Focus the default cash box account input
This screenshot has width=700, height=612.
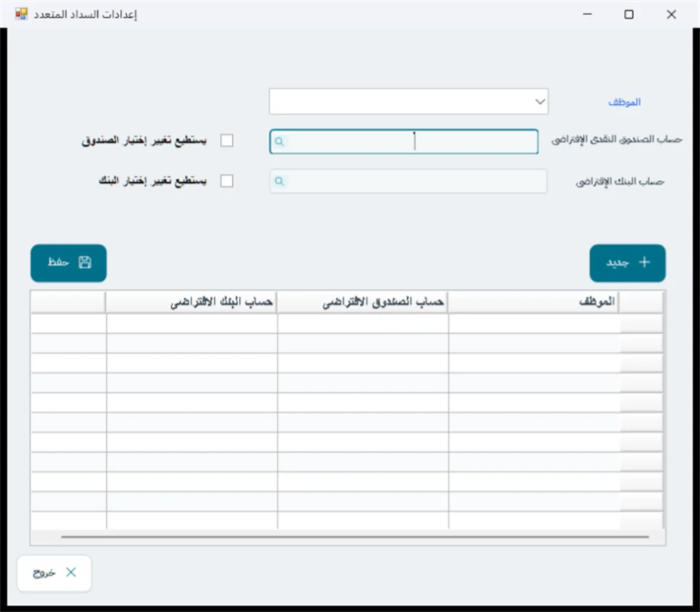[404, 141]
